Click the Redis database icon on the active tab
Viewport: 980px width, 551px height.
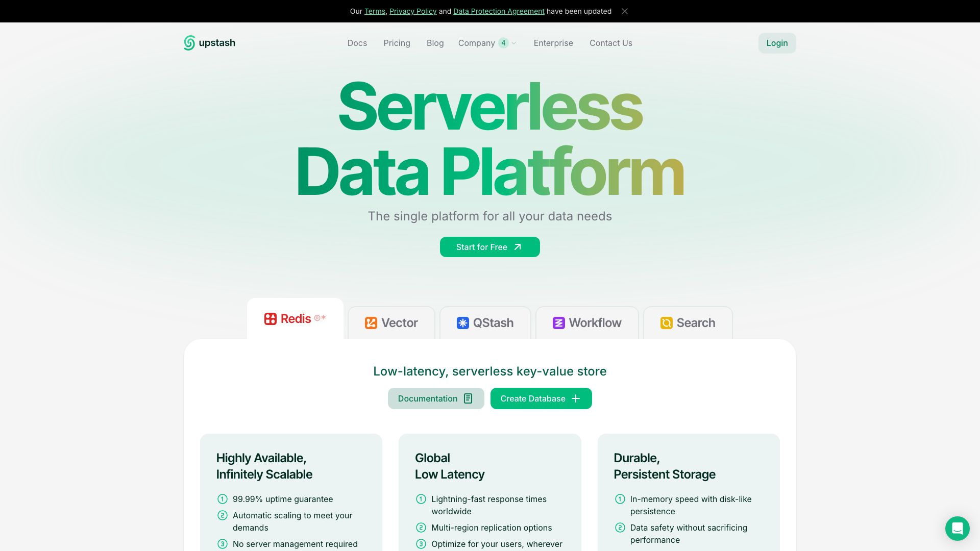[x=269, y=318]
